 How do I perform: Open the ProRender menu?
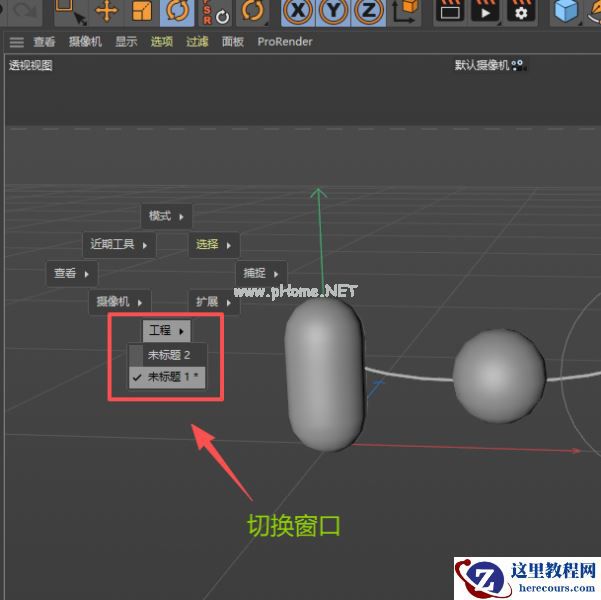pyautogui.click(x=285, y=41)
